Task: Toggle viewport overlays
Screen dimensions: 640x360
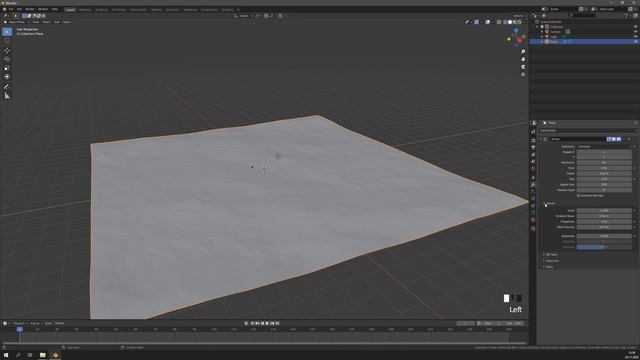Action: coord(488,22)
